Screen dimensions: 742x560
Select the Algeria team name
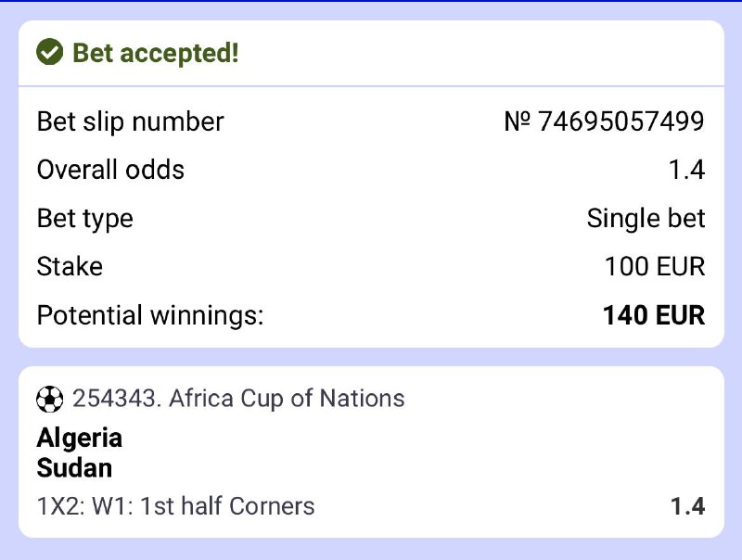(79, 438)
